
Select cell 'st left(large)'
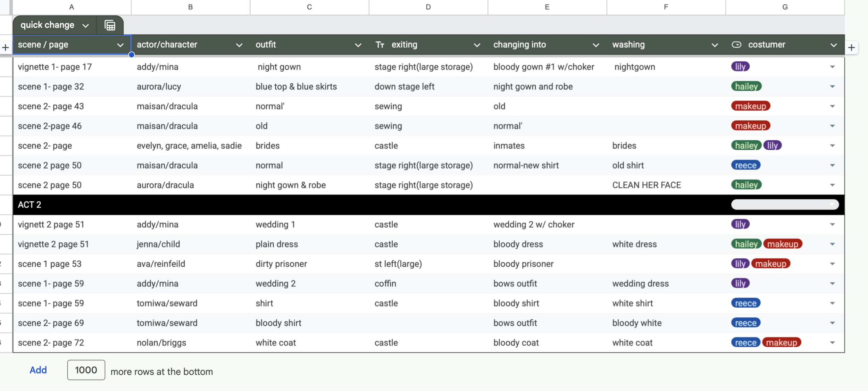click(428, 264)
